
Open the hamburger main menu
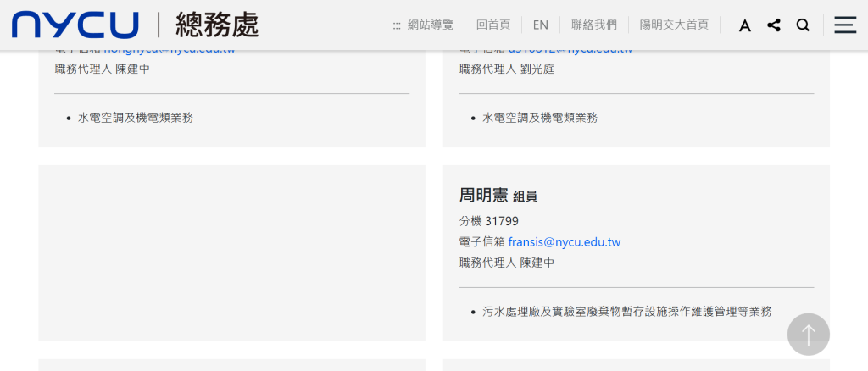(844, 25)
